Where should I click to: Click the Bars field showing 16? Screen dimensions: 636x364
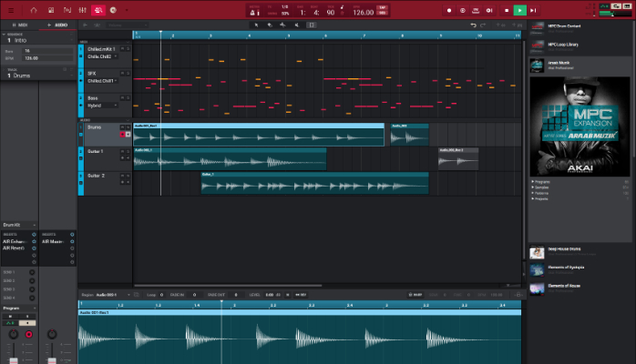tap(48, 51)
